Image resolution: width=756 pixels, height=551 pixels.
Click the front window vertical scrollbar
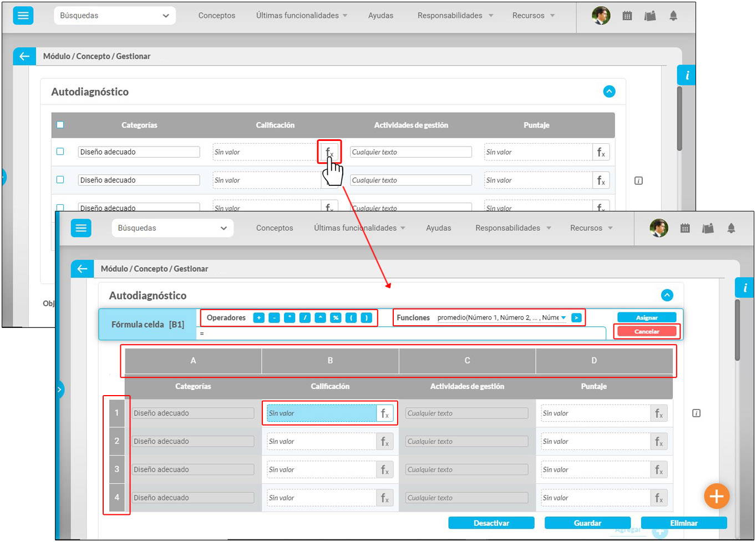coord(737,330)
